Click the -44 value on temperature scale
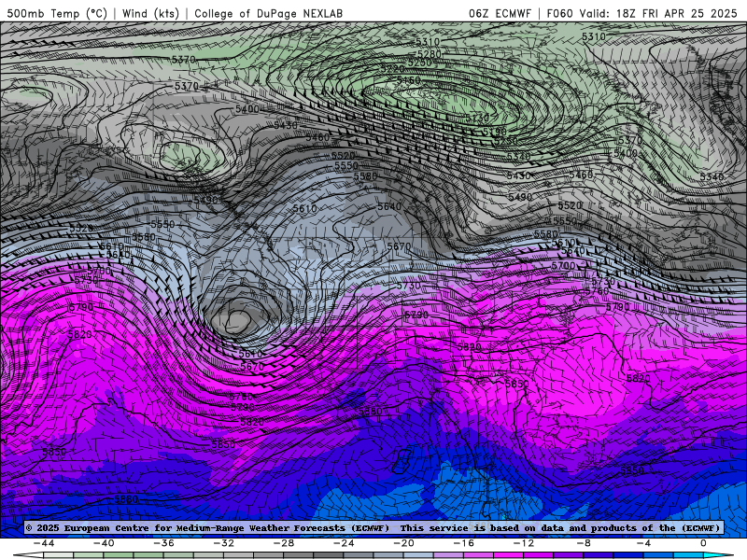This screenshot has width=747, height=560. [x=44, y=543]
